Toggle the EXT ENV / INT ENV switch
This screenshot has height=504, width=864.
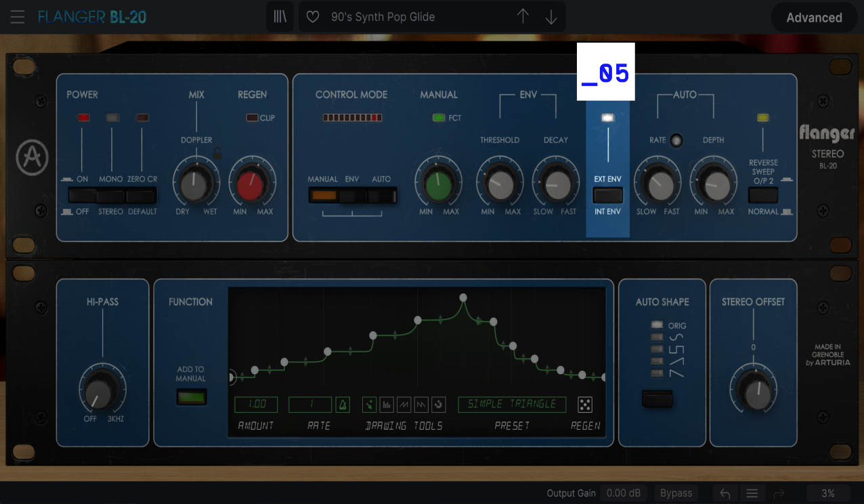(607, 196)
